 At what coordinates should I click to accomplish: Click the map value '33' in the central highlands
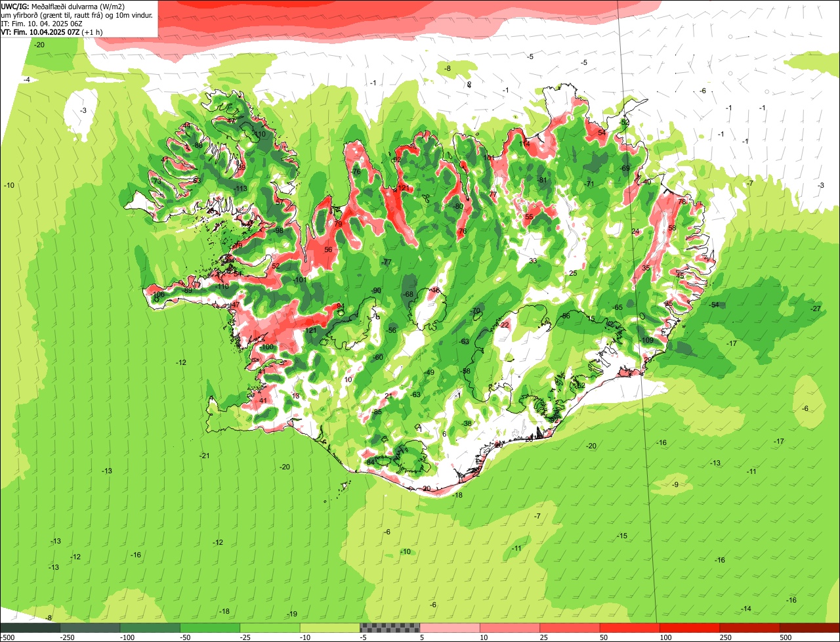(533, 261)
